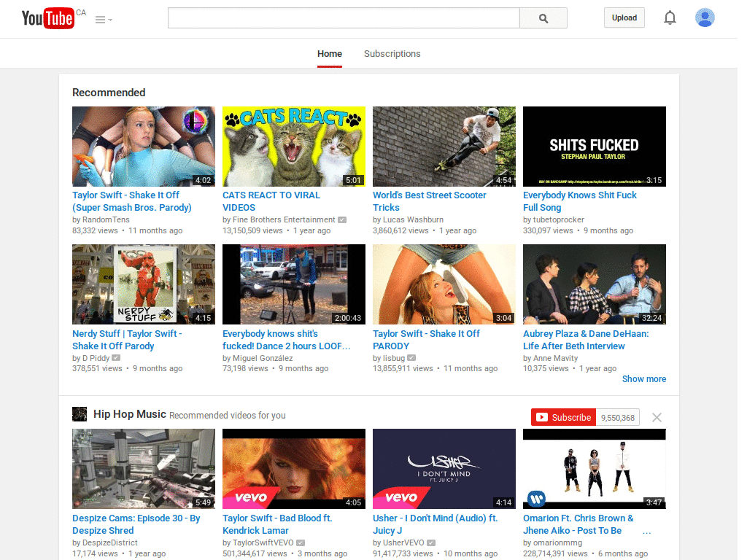Click verified badge beside UsherVEVO
Viewport: 747px width, 560px height.
pos(430,542)
